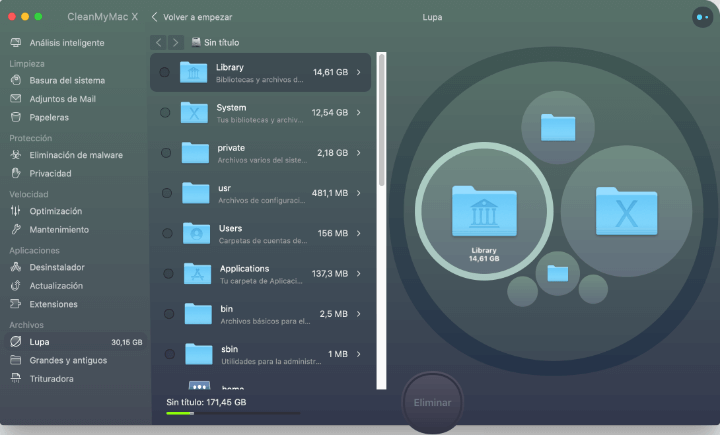The height and width of the screenshot is (435, 720).
Task: Open Extensiones icon in sidebar
Action: 16,304
